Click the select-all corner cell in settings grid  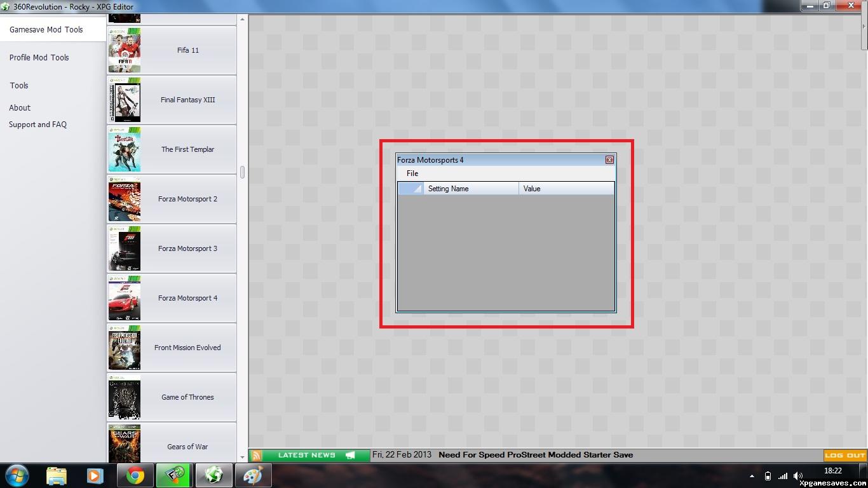pyautogui.click(x=410, y=189)
